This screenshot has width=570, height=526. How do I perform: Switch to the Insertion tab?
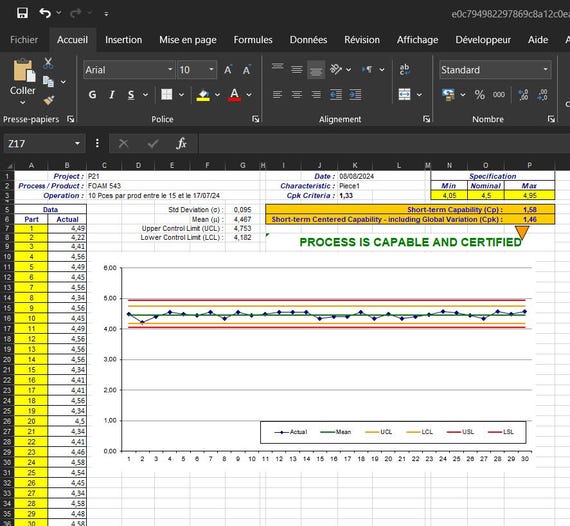pyautogui.click(x=124, y=40)
